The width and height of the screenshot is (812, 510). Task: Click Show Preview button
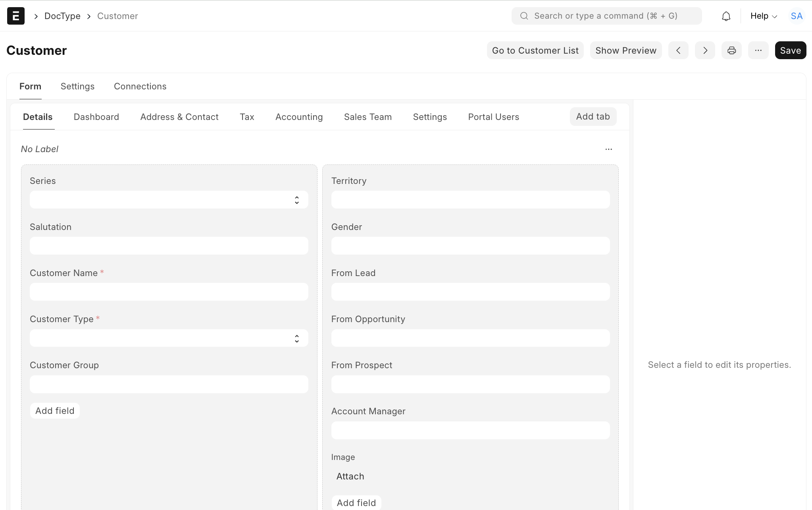coord(625,50)
